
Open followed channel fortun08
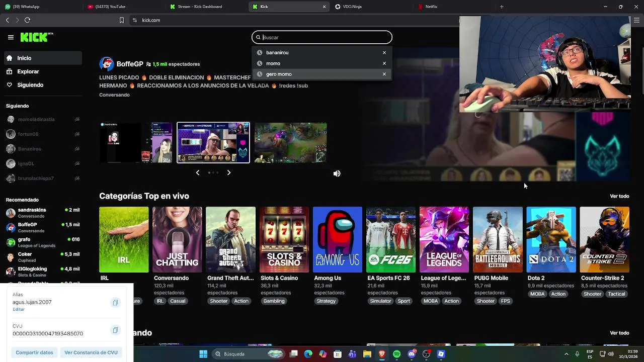click(43, 134)
